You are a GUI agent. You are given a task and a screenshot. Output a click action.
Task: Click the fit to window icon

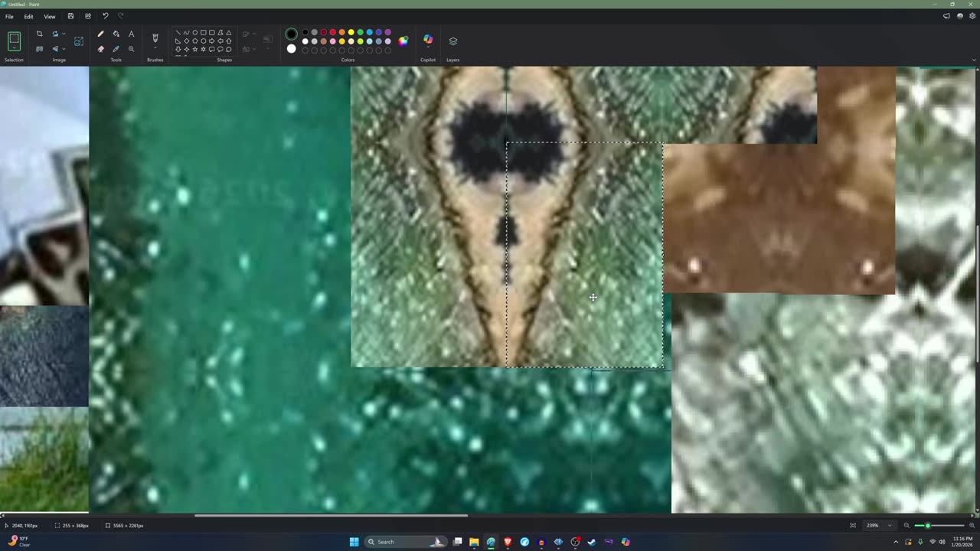(853, 526)
